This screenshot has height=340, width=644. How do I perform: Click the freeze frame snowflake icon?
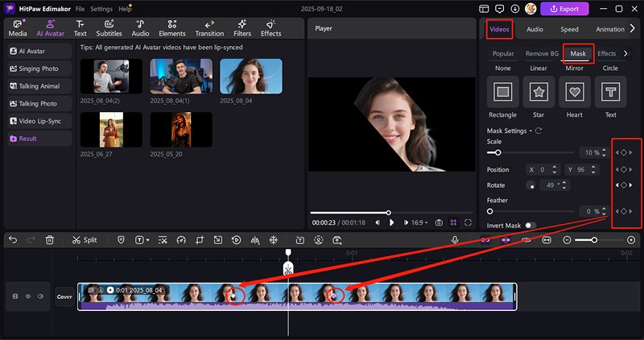click(273, 240)
